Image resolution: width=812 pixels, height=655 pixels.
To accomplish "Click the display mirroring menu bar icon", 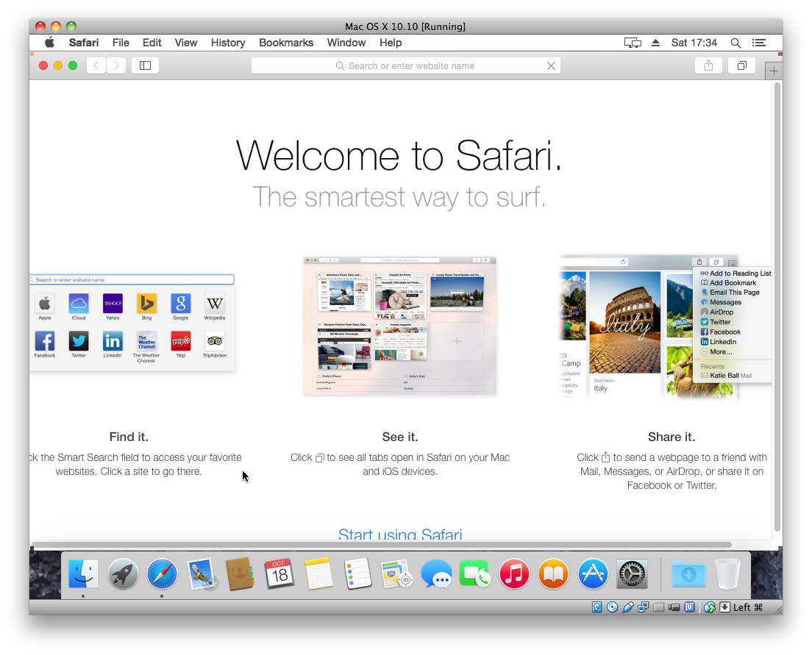I will click(x=633, y=43).
